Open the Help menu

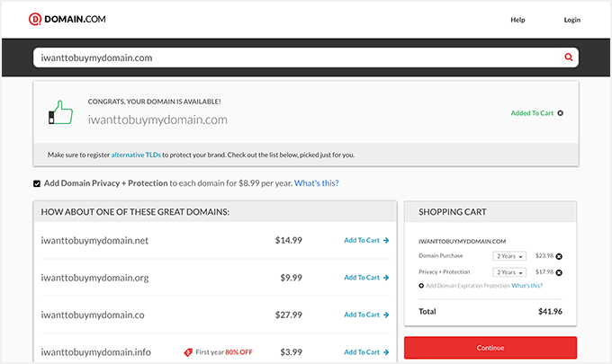517,19
